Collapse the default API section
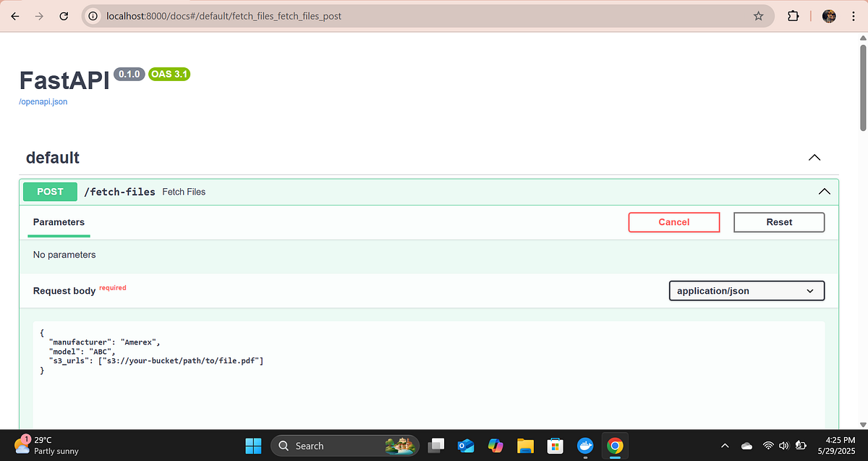 click(814, 157)
